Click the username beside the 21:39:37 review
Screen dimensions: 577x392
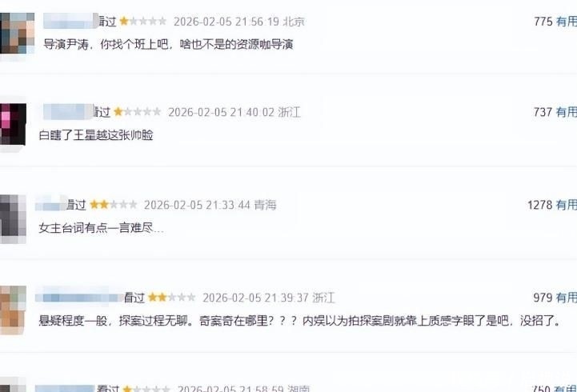[x=78, y=297]
